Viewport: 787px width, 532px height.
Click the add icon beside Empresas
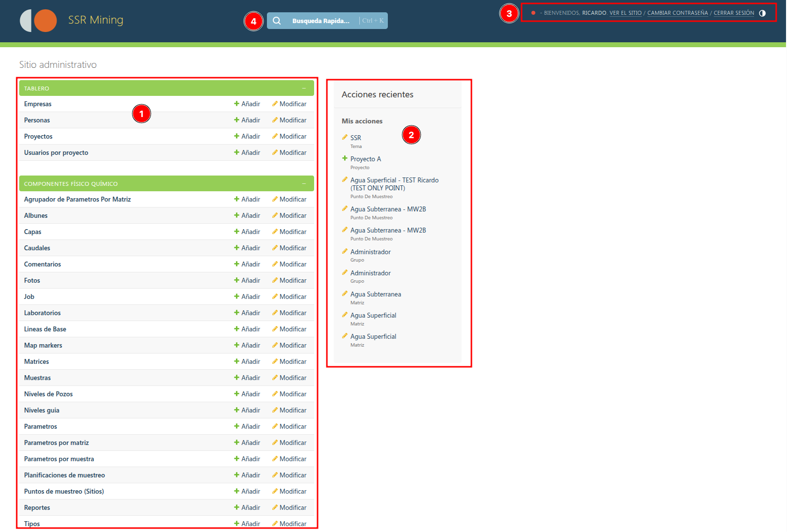[x=236, y=104]
